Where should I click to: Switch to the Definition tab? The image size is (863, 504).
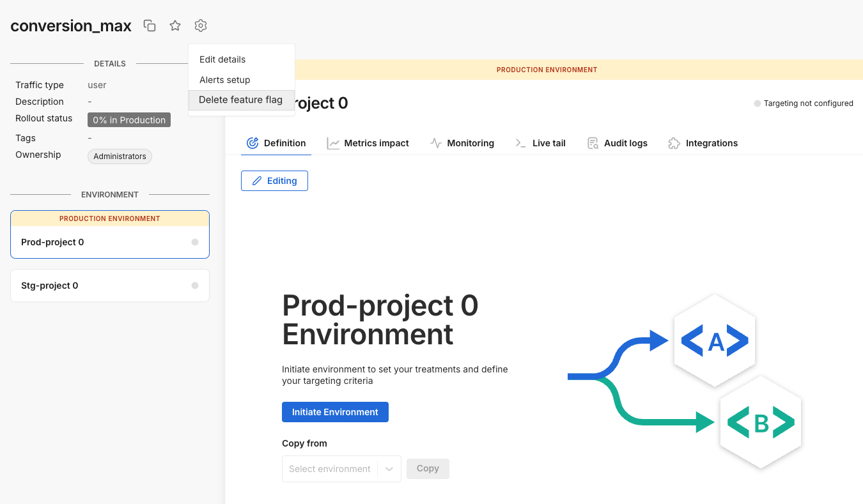pyautogui.click(x=276, y=143)
